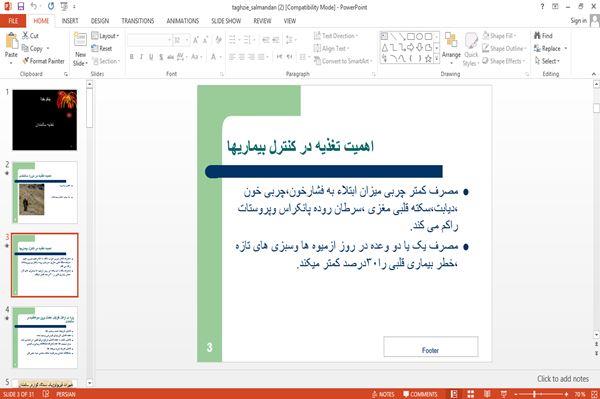The height and width of the screenshot is (399, 600).
Task: Fit slide to current window
Action: 594,394
